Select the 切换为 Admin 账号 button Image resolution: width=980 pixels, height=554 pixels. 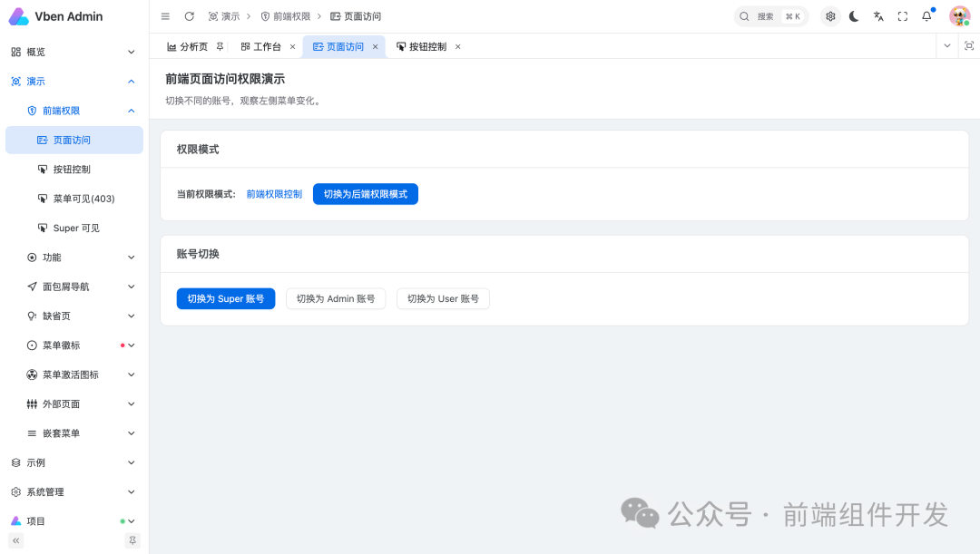pos(336,298)
